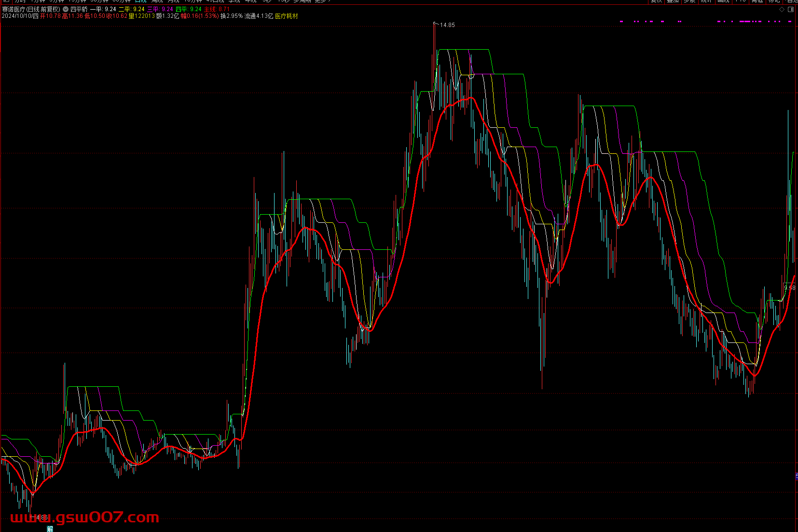Toggle the side panel icon at top right
The image size is (798, 532).
tap(791, 9)
